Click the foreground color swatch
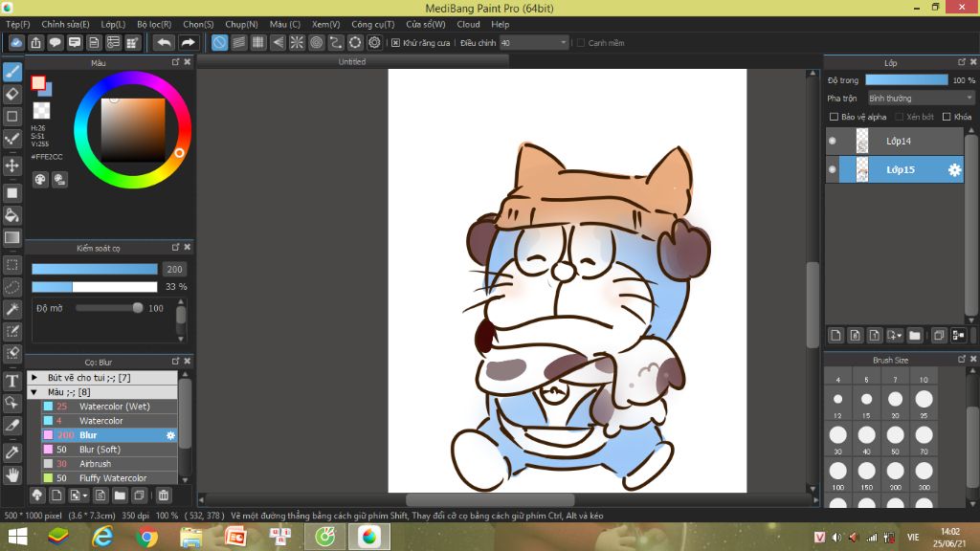The width and height of the screenshot is (980, 551). (x=38, y=83)
